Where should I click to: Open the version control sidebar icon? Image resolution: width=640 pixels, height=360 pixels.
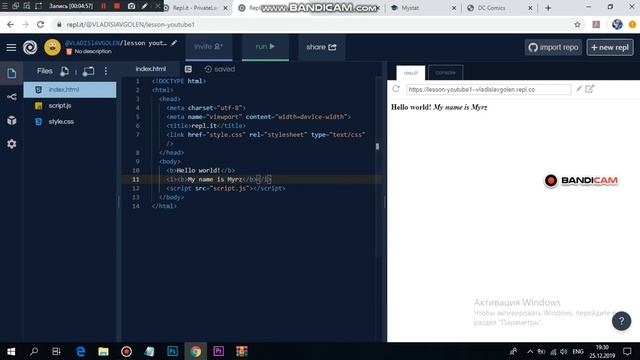coord(11,97)
